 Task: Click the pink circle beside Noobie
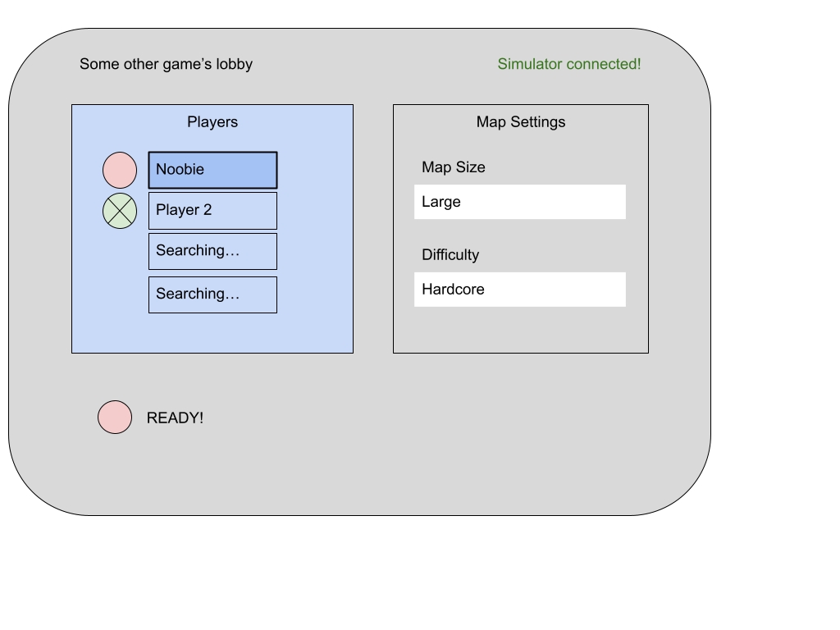pyautogui.click(x=120, y=171)
